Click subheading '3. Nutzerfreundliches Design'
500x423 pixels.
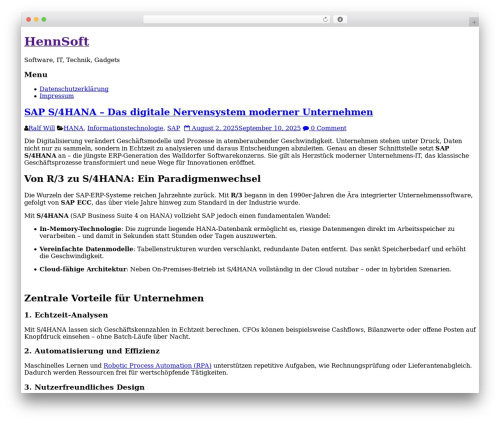[x=84, y=387]
